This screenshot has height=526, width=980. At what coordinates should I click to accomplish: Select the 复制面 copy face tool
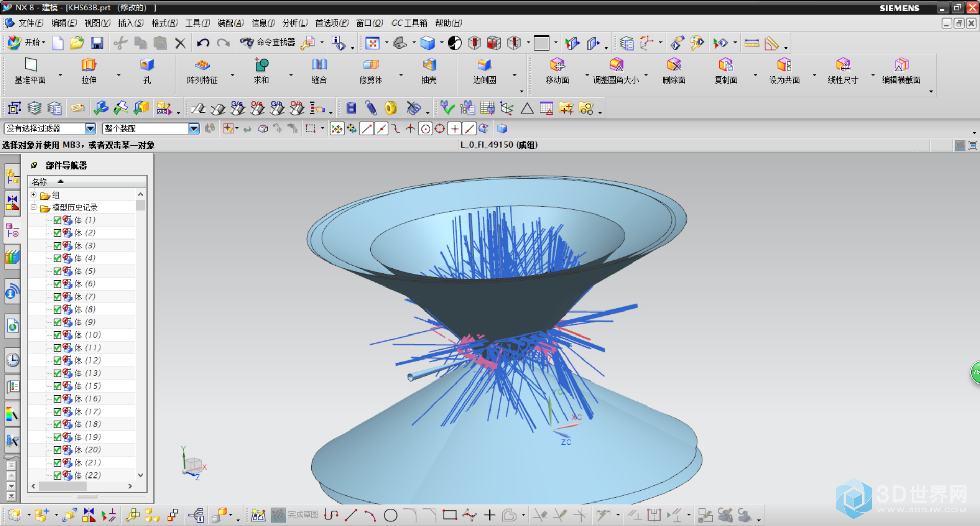tap(726, 71)
